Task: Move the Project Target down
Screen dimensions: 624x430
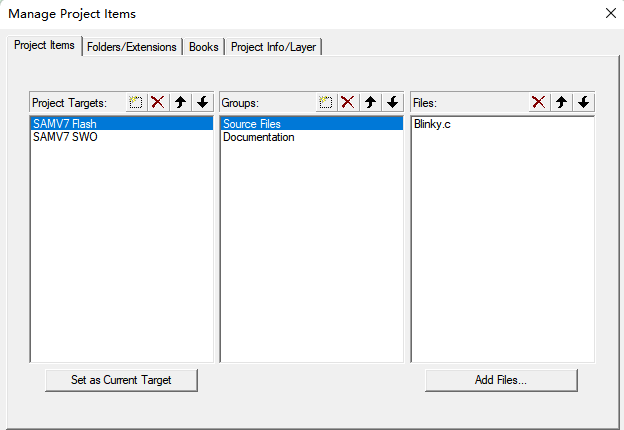Action: tap(202, 103)
